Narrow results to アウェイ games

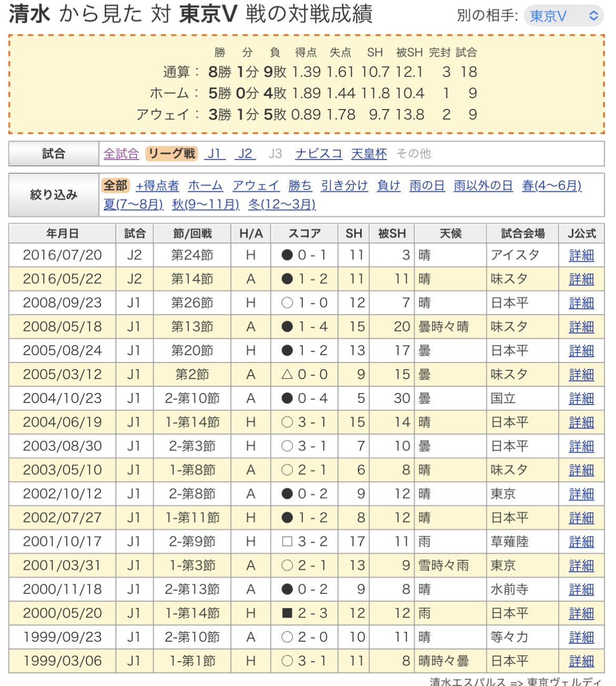(x=256, y=185)
